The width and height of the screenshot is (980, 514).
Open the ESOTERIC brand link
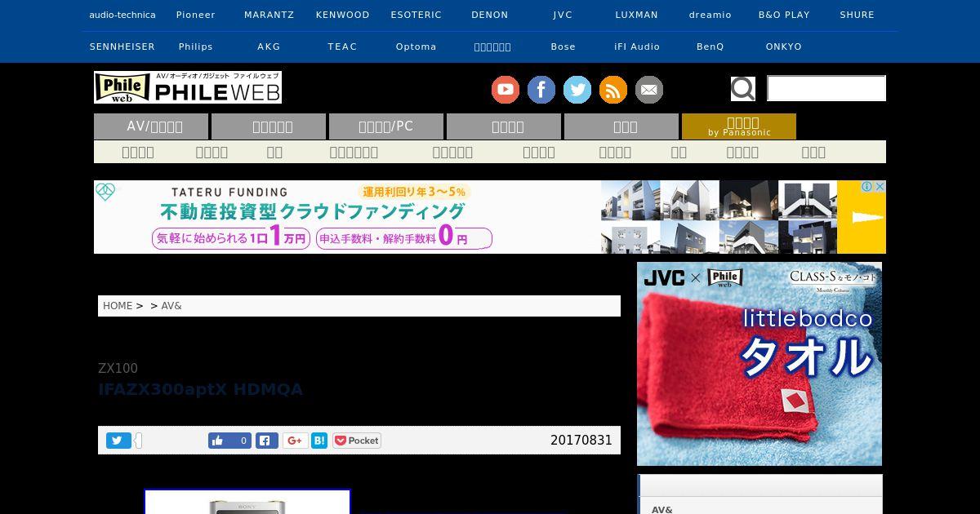coord(416,15)
